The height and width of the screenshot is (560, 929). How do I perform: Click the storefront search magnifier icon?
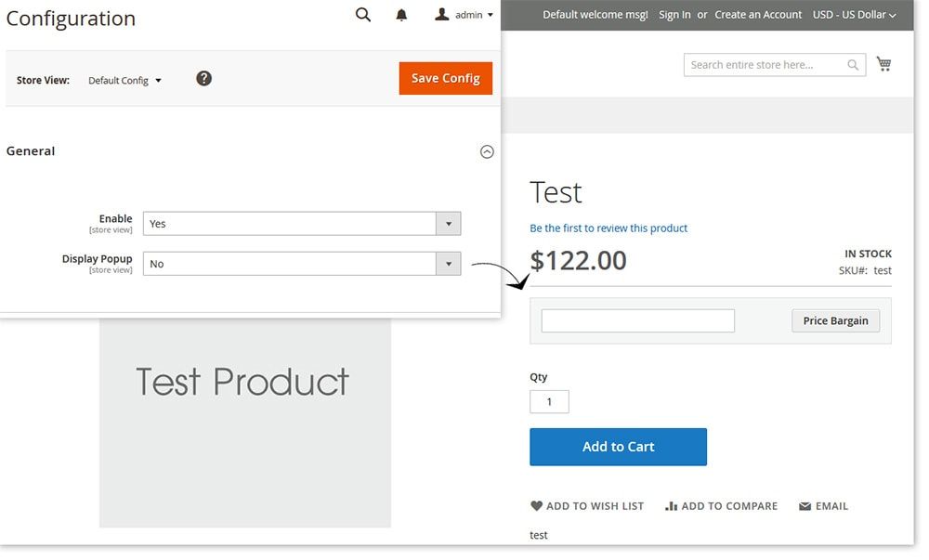tap(853, 65)
